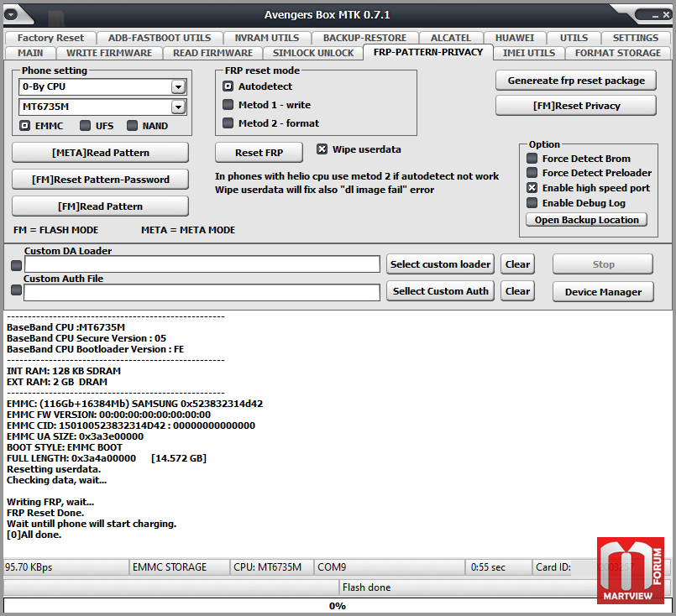
Task: Open the SETTINGS tab
Action: coord(636,38)
